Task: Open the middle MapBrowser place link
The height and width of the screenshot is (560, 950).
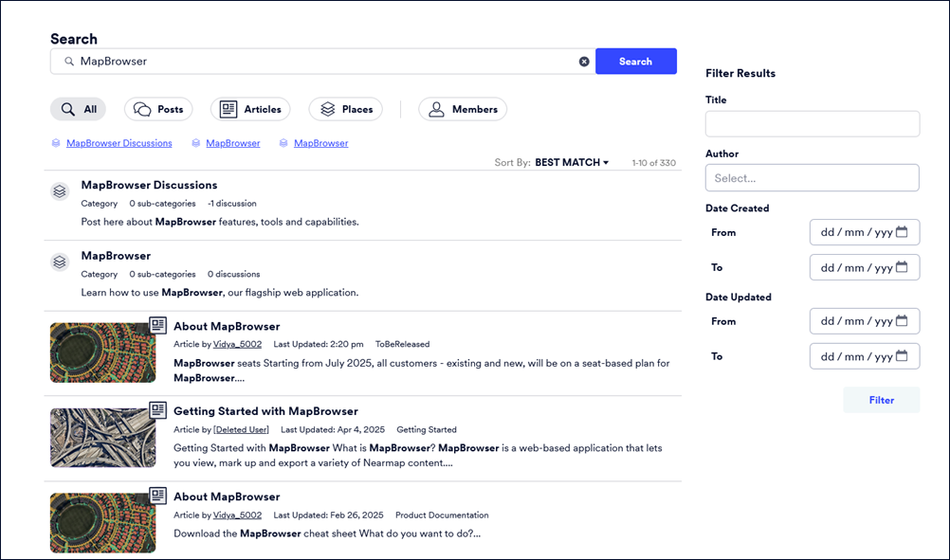Action: click(232, 143)
